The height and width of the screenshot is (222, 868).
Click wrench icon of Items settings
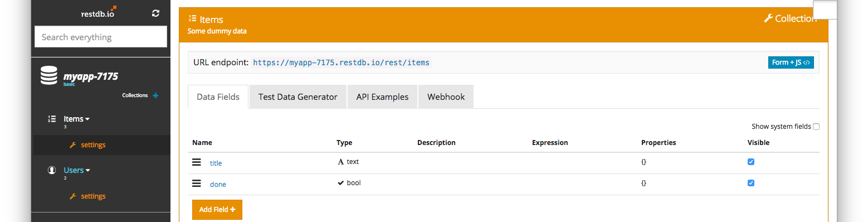click(x=72, y=145)
